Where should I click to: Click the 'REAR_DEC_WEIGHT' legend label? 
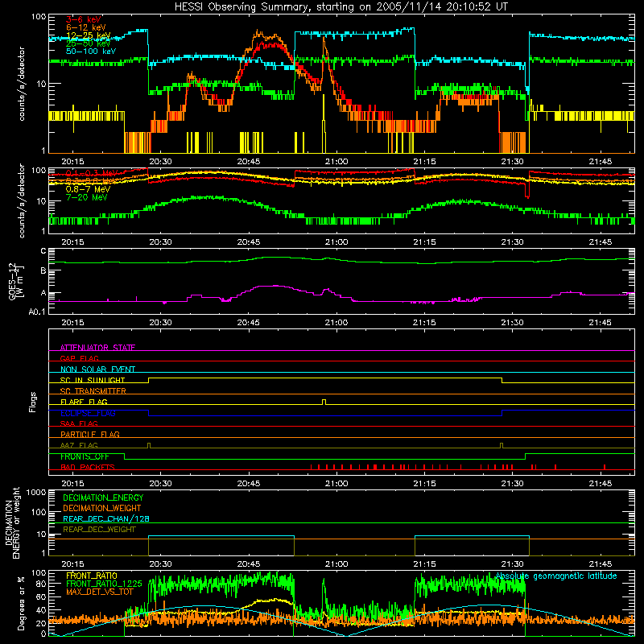pyautogui.click(x=99, y=530)
